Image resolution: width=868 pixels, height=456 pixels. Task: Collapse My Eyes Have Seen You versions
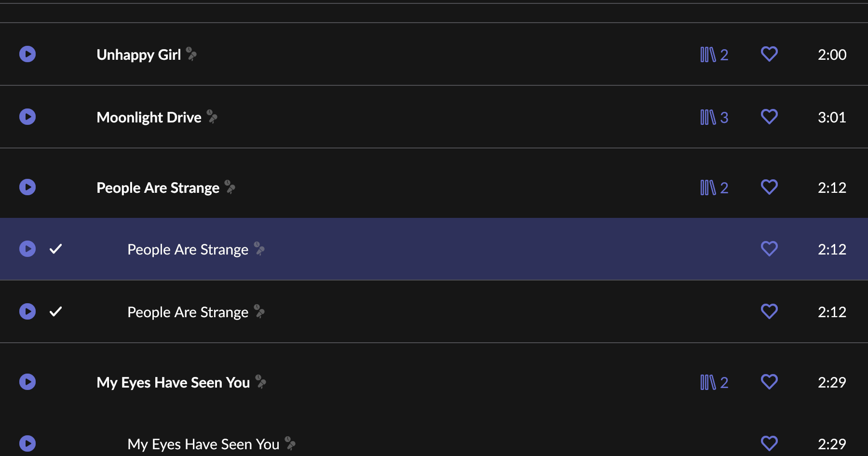714,382
